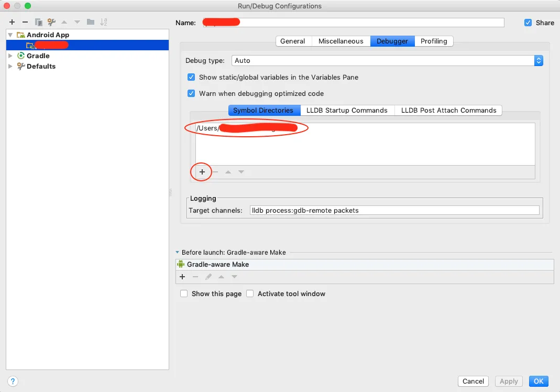
Task: Move configuration up in left toolbar
Action: click(x=64, y=22)
